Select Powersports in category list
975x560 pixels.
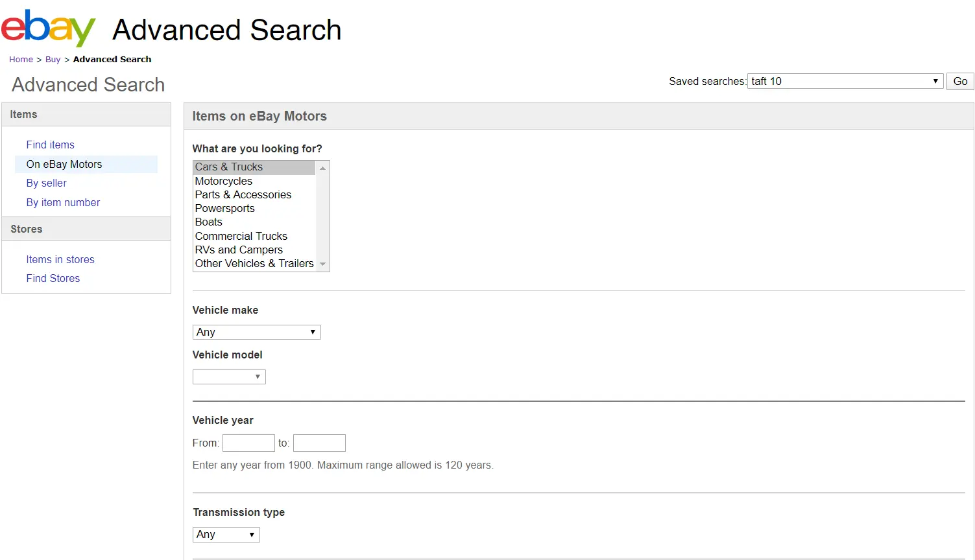[x=254, y=209]
